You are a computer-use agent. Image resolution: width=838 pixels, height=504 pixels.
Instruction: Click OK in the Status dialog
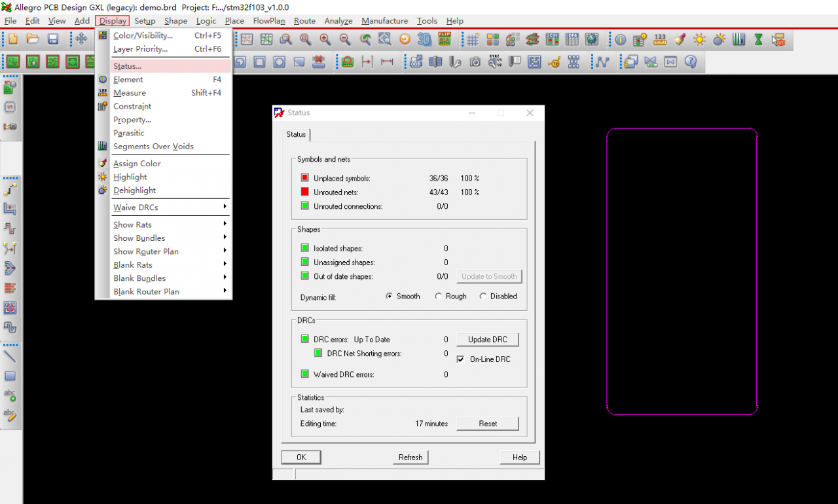[301, 457]
